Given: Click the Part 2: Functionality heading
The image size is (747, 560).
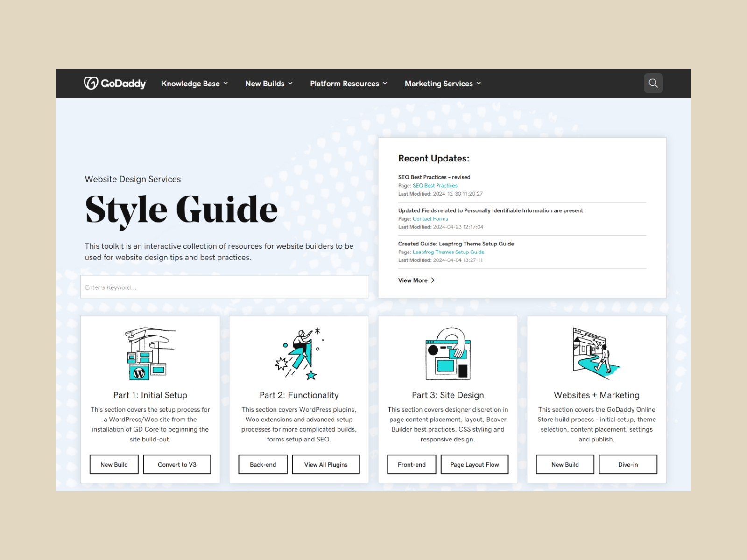Looking at the screenshot, I should coord(299,395).
